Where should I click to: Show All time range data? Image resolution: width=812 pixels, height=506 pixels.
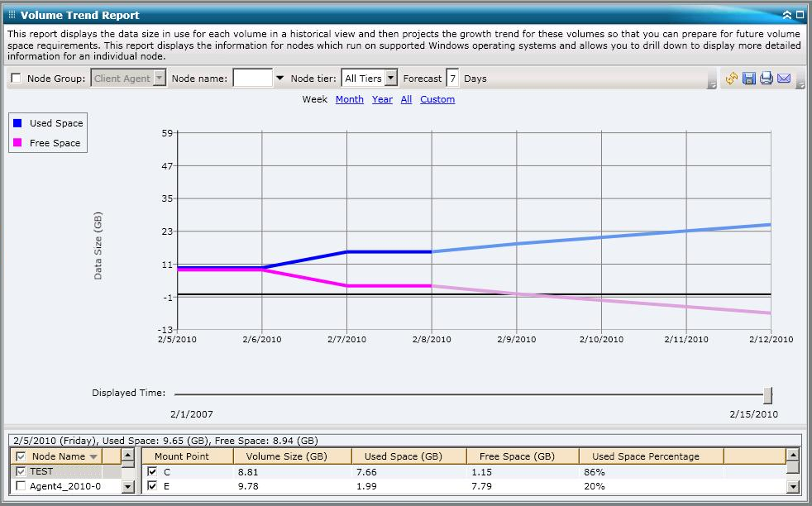pyautogui.click(x=406, y=99)
